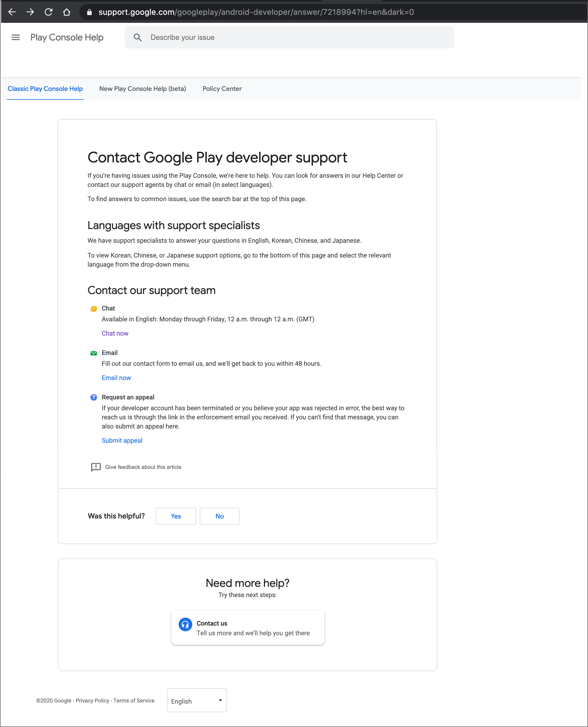Open the English language dropdown

(197, 701)
